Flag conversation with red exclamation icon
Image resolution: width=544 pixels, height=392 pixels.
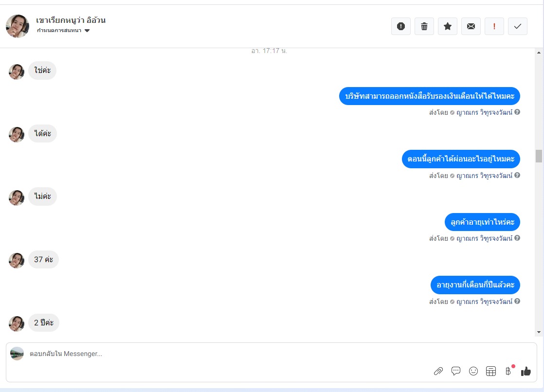[494, 26]
